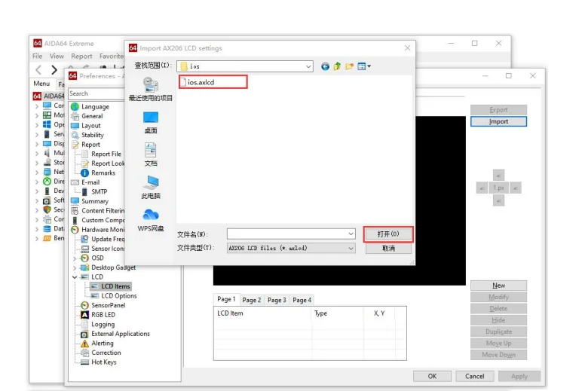The height and width of the screenshot is (391, 588).
Task: Open the 桌面 desktop shortcut
Action: click(x=151, y=123)
